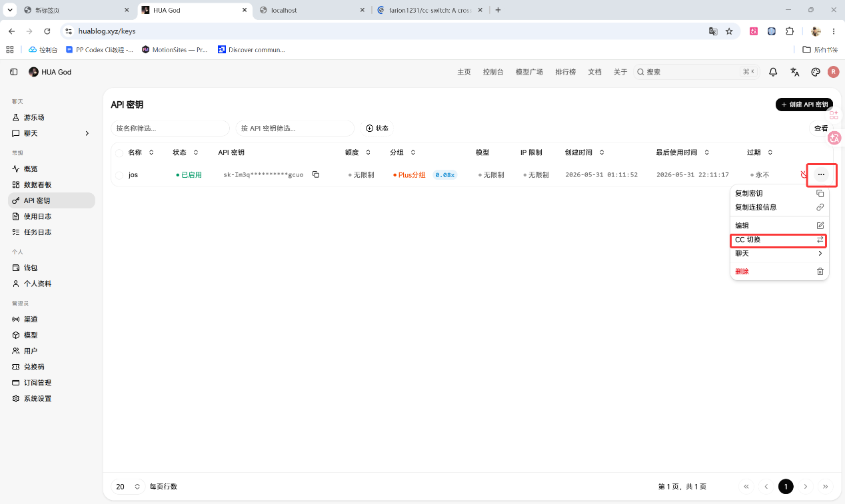Screen dimensions: 845x504
Task: Sort by the quota column
Action: [x=358, y=152]
